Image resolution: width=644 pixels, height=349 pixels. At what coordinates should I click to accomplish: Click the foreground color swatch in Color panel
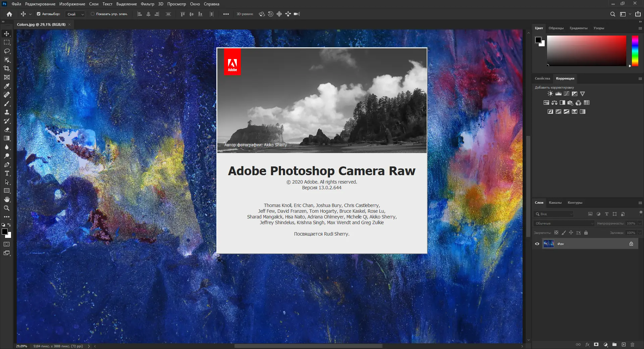tap(538, 40)
